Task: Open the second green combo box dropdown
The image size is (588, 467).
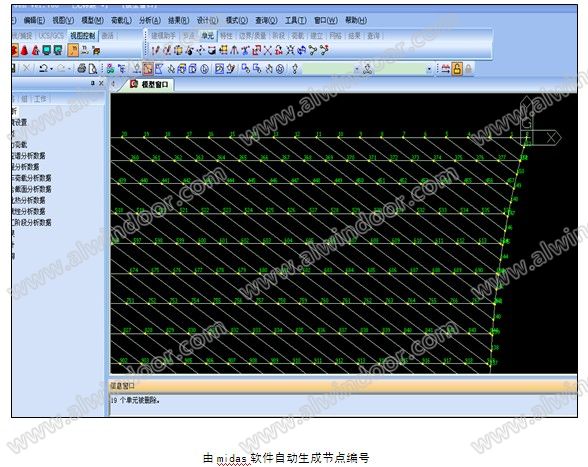Action: click(429, 69)
